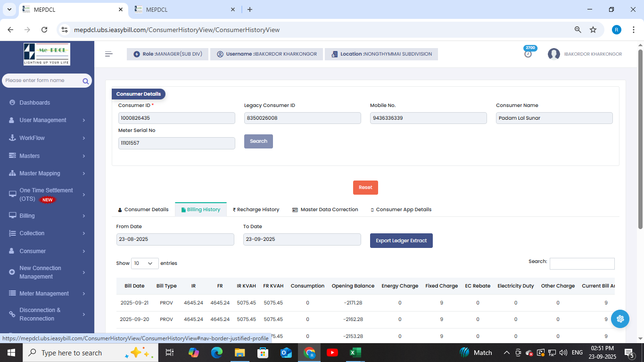Screen dimensions: 644x362
Task: Click the Search button beside Meter Serial No
Action: click(x=258, y=141)
